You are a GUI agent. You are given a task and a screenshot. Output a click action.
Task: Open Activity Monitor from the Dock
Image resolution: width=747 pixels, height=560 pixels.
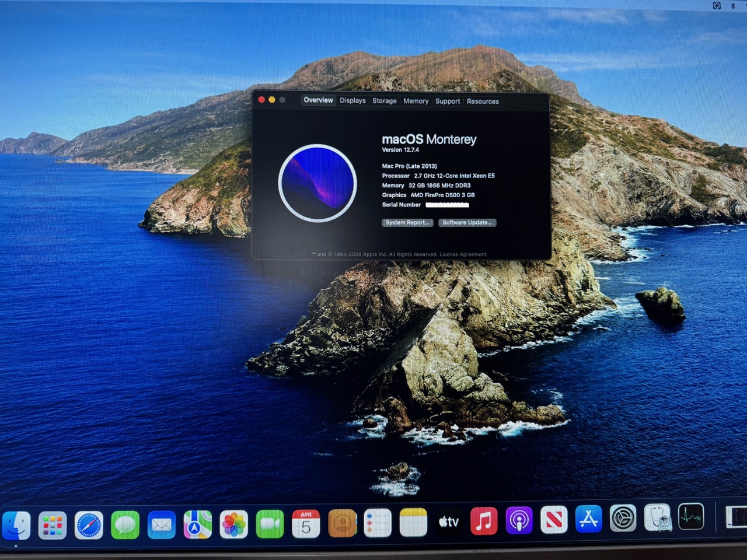(x=691, y=516)
